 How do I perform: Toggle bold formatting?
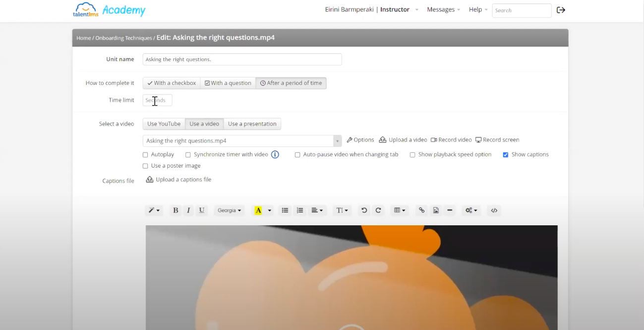(x=176, y=210)
